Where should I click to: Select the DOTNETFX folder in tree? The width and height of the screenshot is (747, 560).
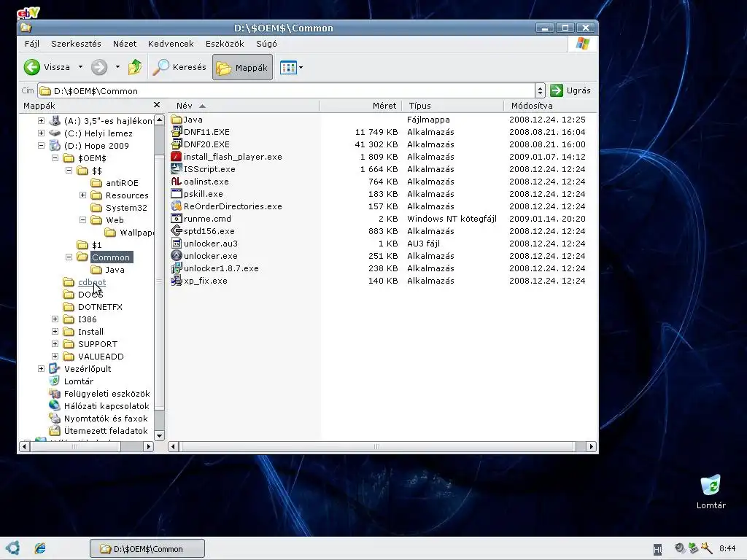point(100,307)
